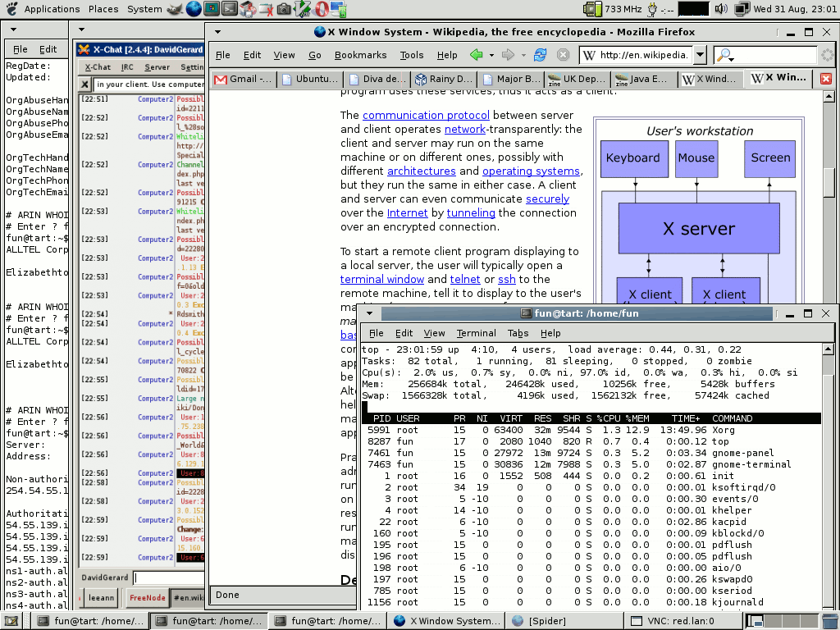840x630 pixels.
Task: Follow the 'communication protocol' link
Action: [x=426, y=116]
